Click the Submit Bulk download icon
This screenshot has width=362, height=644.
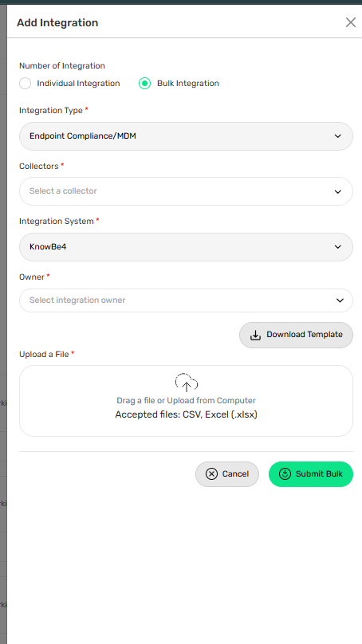285,474
